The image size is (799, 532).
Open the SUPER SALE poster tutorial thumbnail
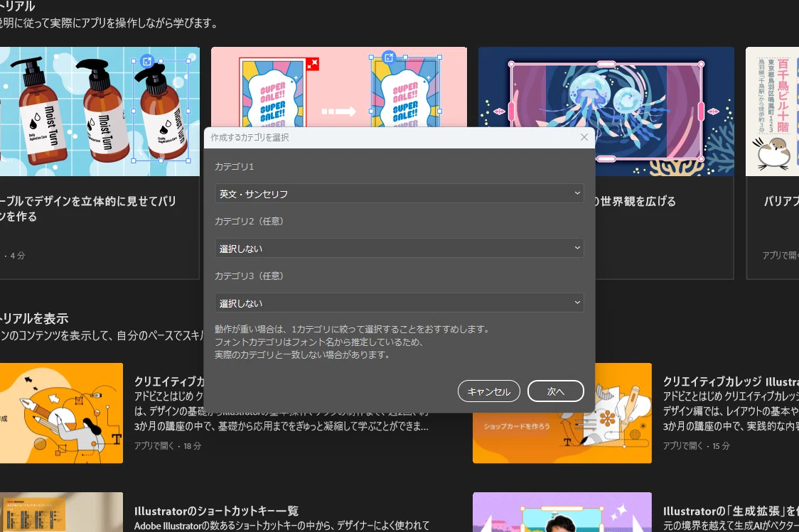click(339, 87)
